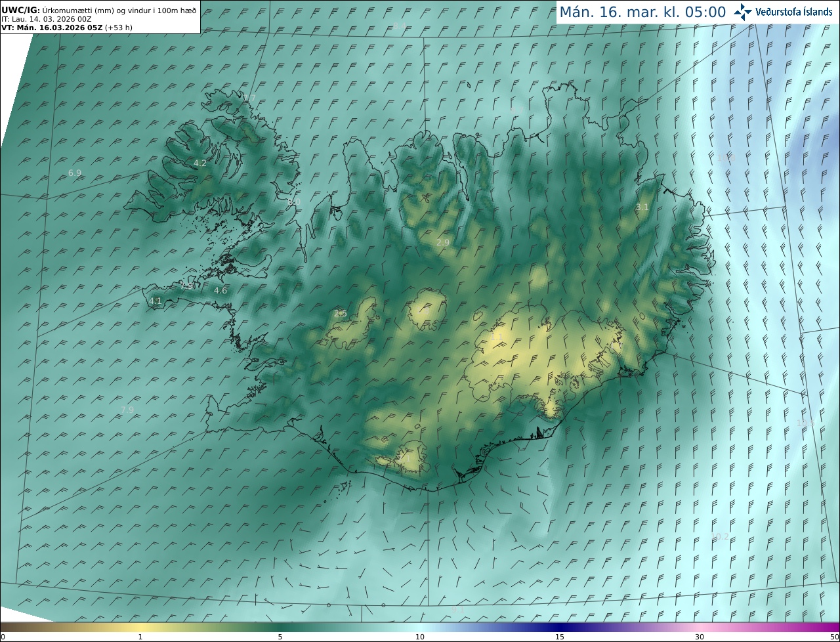Viewport: 840px width, 642px height.
Task: Click the 4.2 value in the Westfjords
Action: click(x=200, y=163)
